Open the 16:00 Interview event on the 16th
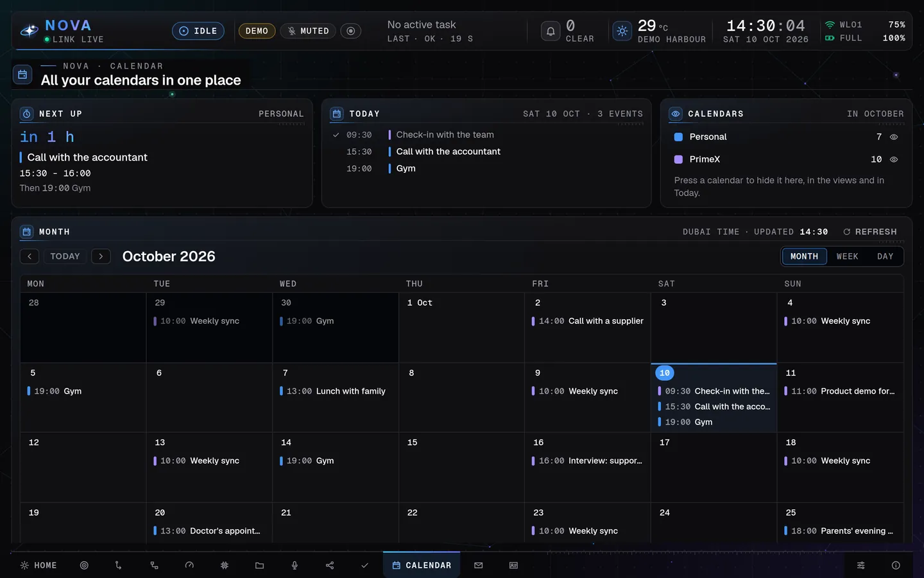 click(x=588, y=461)
